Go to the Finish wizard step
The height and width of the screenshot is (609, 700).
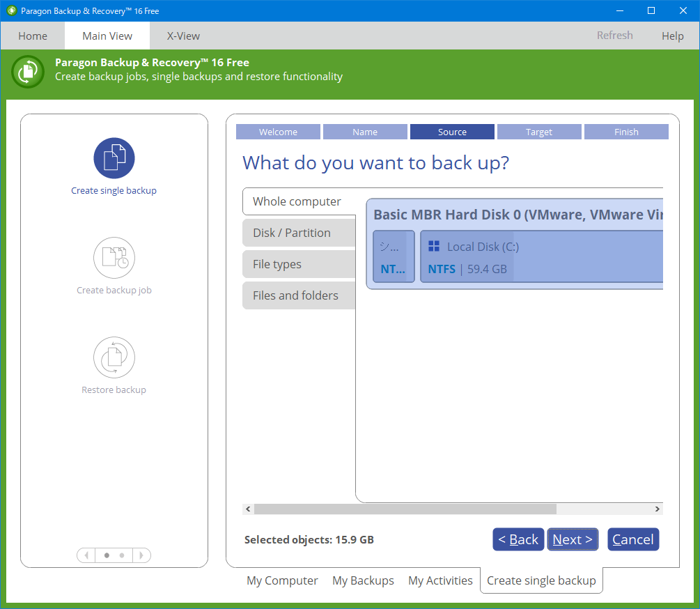click(x=626, y=132)
